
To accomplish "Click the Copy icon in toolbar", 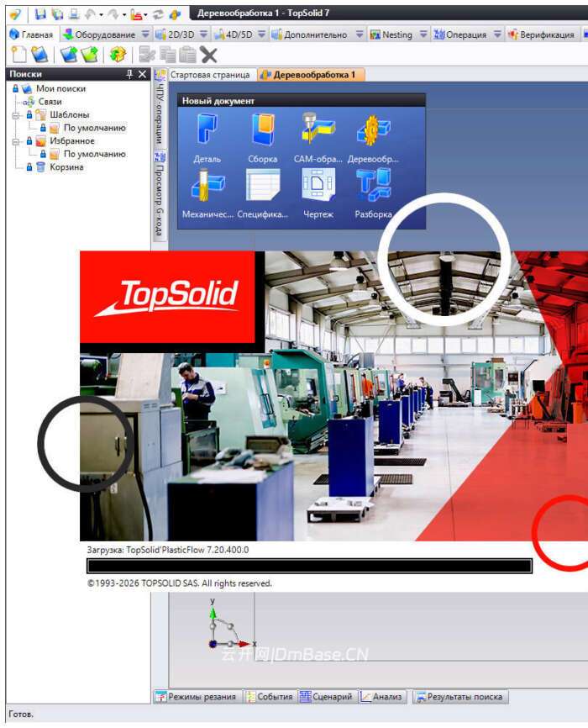I will [x=167, y=55].
